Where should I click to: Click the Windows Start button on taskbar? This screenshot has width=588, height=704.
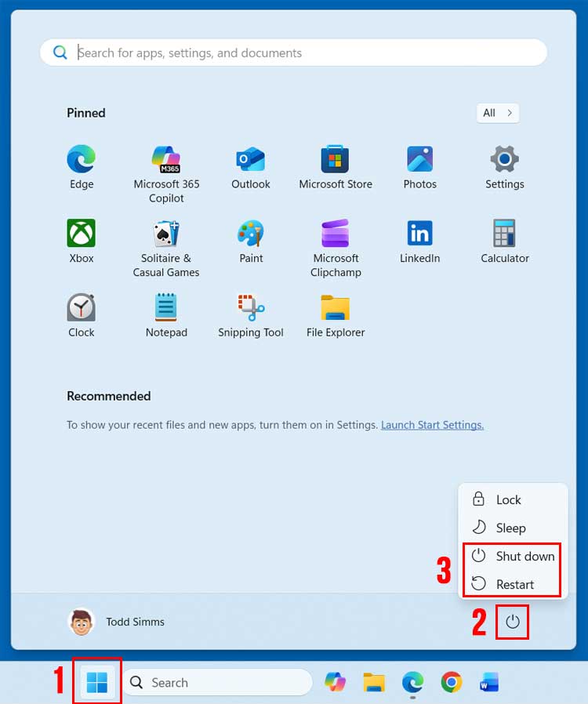97,683
